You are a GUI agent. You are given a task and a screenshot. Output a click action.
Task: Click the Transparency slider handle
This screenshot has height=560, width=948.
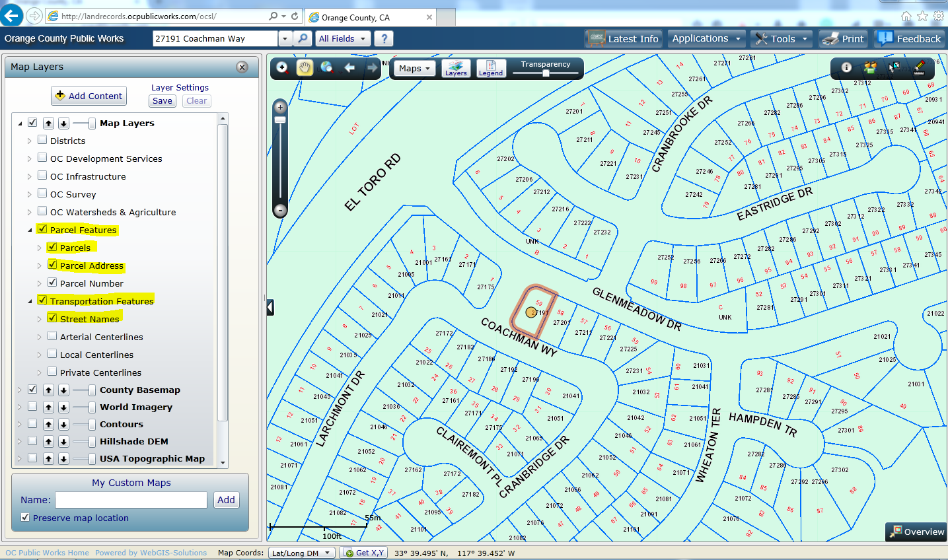546,73
